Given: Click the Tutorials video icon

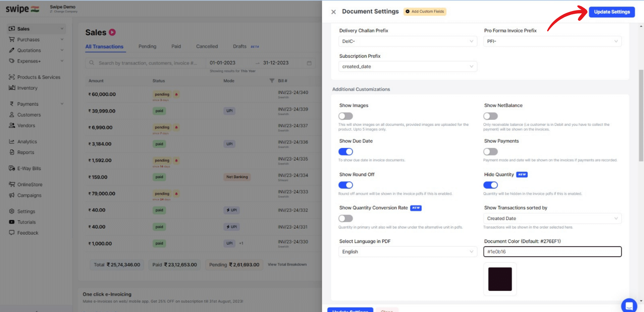Looking at the screenshot, I should (x=12, y=222).
